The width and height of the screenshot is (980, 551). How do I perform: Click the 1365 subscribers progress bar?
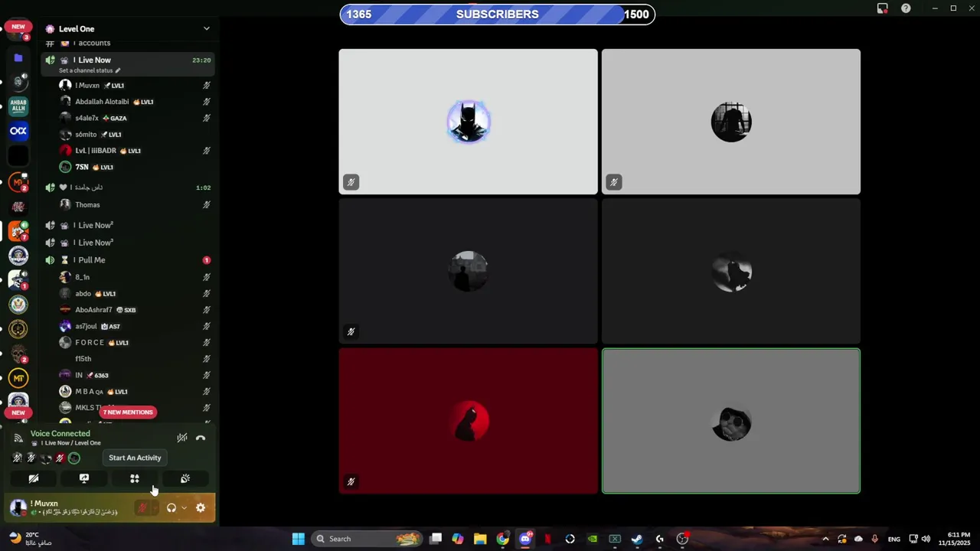[498, 14]
